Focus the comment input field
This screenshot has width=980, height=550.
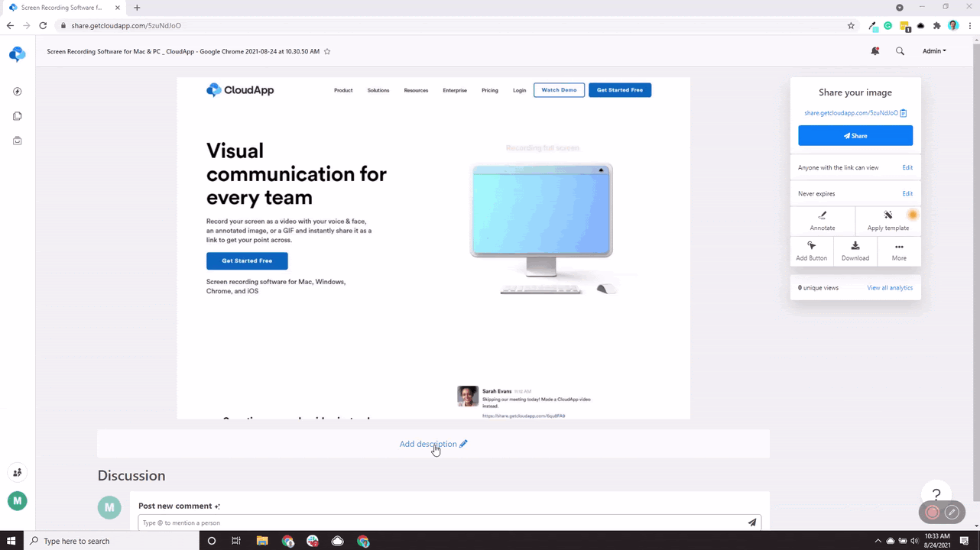[442, 522]
